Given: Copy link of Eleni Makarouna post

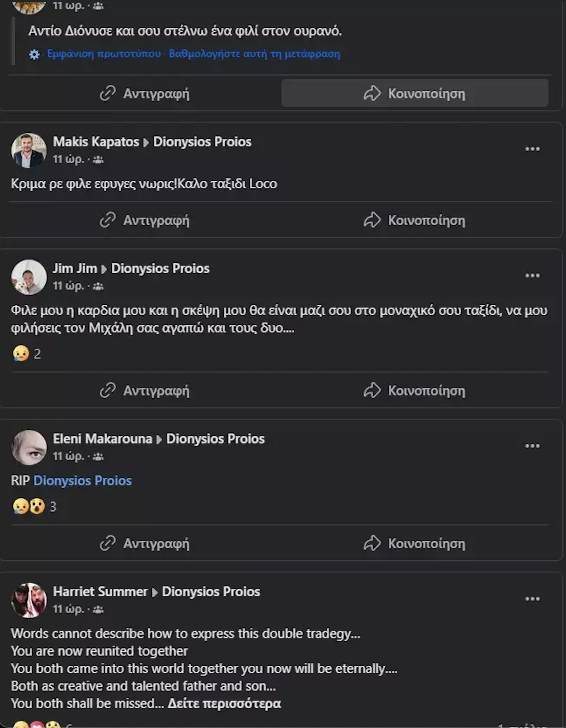Looking at the screenshot, I should tap(145, 544).
